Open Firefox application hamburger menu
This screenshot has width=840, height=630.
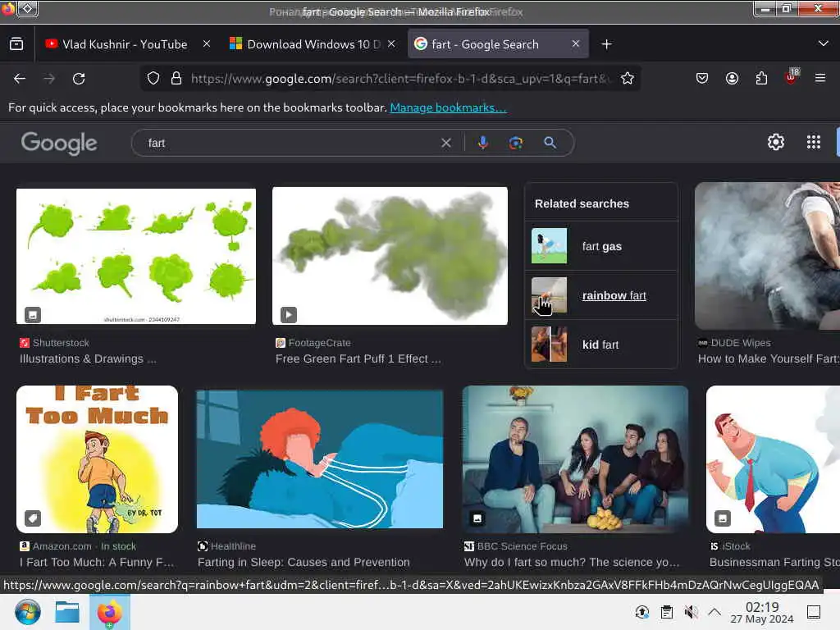pyautogui.click(x=819, y=78)
